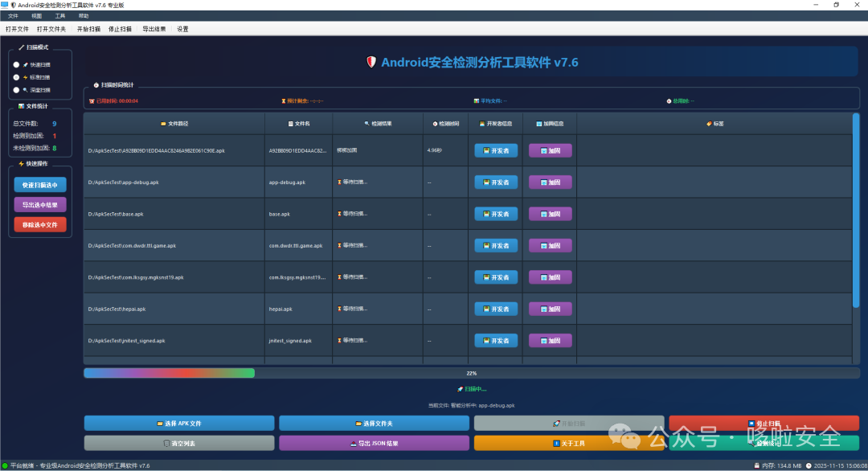Click the red 移除选中文件 button
Screen dimensions: 868x471
[x=40, y=225]
